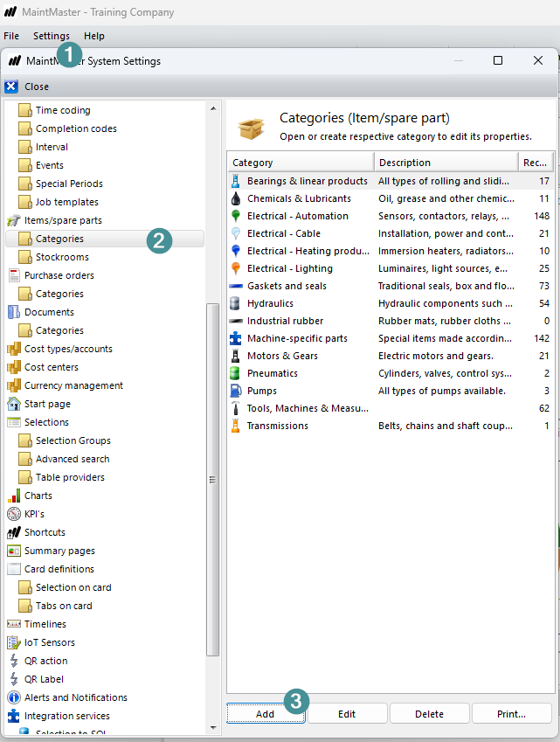This screenshot has width=560, height=742.
Task: Select Cost types/accounts in the tree
Action: pyautogui.click(x=69, y=349)
